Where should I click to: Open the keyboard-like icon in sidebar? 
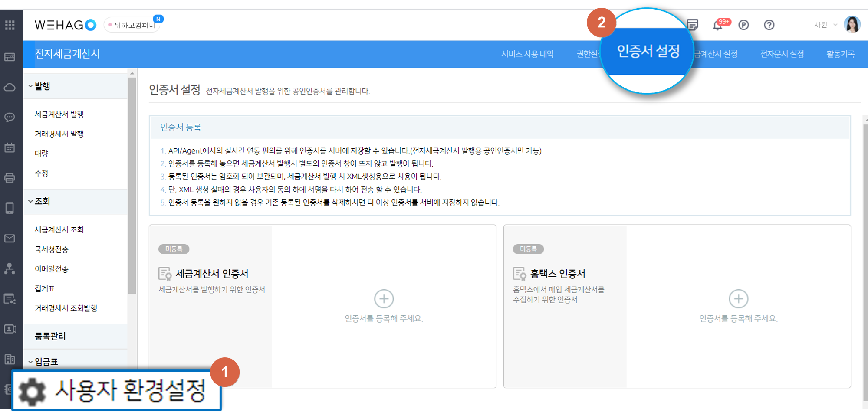point(10,57)
